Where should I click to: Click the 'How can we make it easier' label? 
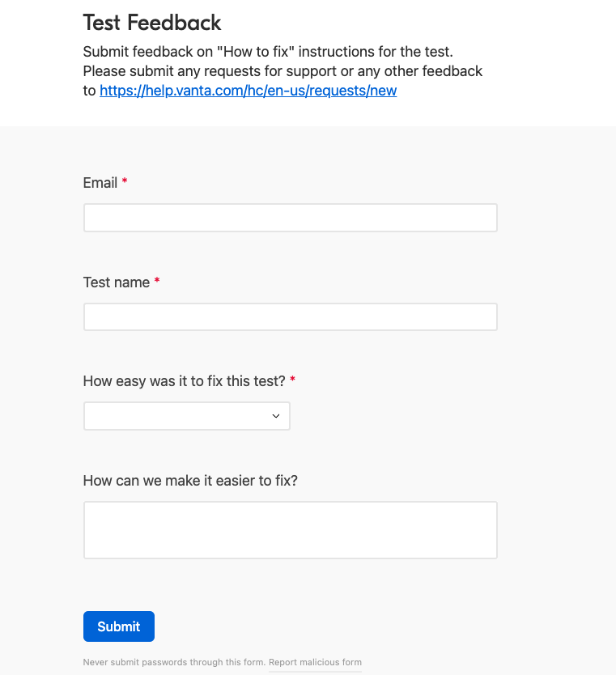[x=190, y=481]
